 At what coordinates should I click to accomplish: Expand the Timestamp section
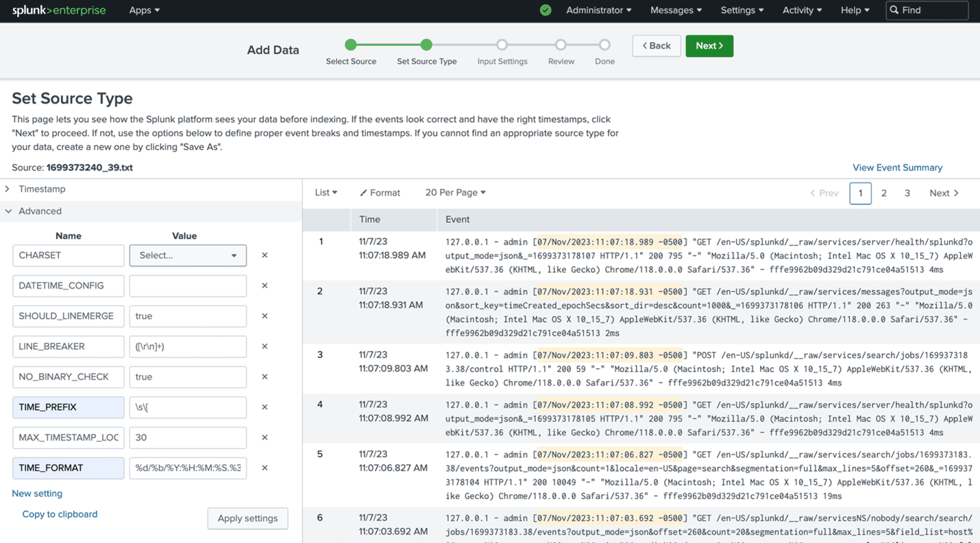pyautogui.click(x=8, y=189)
